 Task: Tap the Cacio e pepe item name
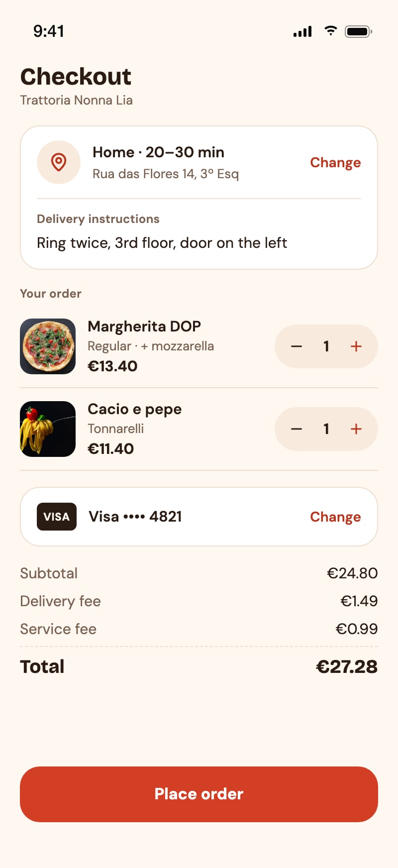(x=135, y=409)
